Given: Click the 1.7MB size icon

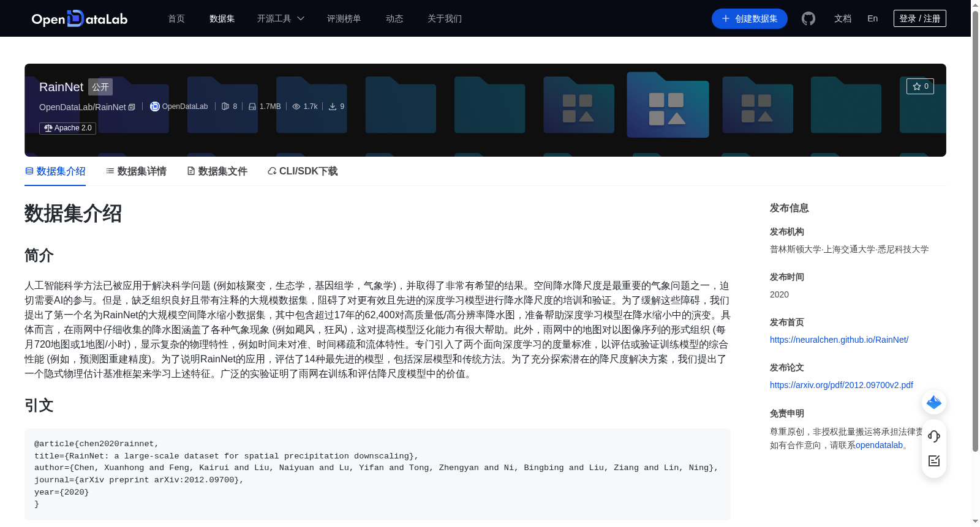Looking at the screenshot, I should coord(252,107).
